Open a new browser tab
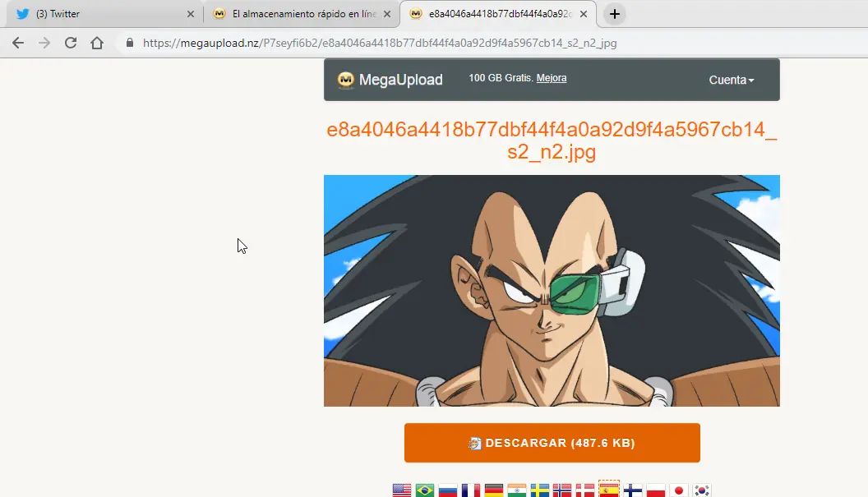The height and width of the screenshot is (497, 868). point(615,14)
